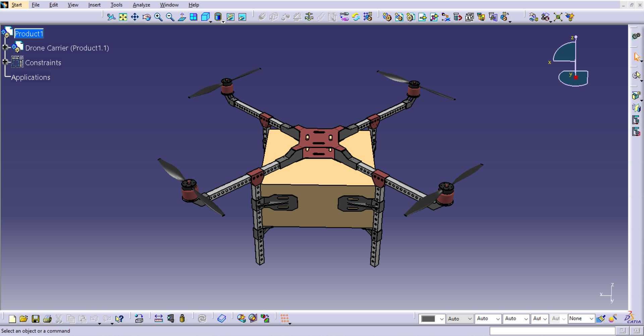Activate the Fly Mode icon
This screenshot has width=644, height=336.
click(x=111, y=17)
